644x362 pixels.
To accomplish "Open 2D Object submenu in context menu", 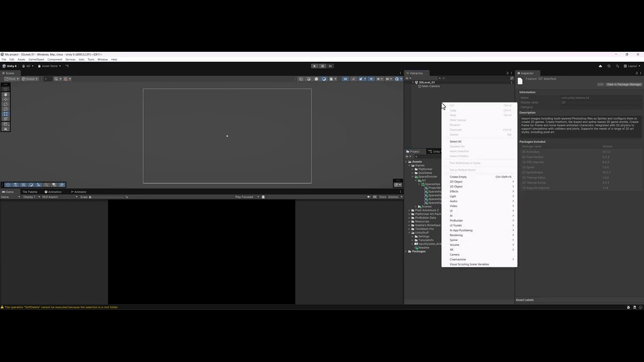I will tap(479, 182).
